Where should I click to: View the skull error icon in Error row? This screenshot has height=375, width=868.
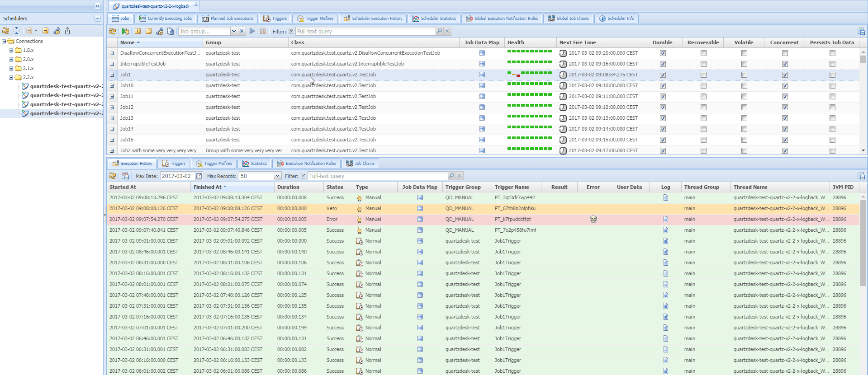593,219
